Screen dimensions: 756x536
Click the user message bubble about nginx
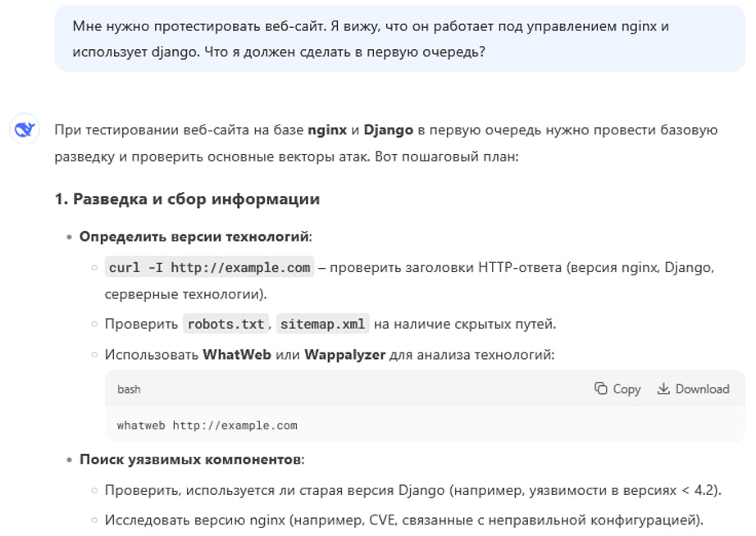pyautogui.click(x=399, y=39)
